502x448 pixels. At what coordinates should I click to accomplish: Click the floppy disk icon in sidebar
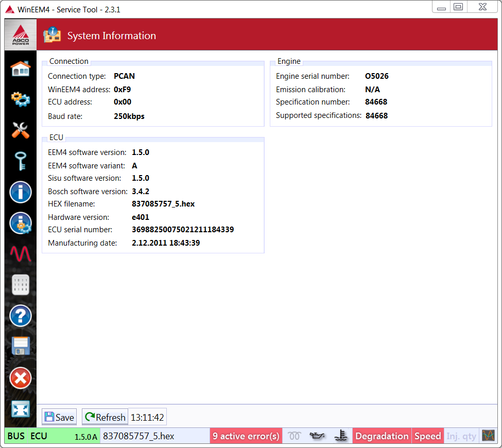click(21, 347)
